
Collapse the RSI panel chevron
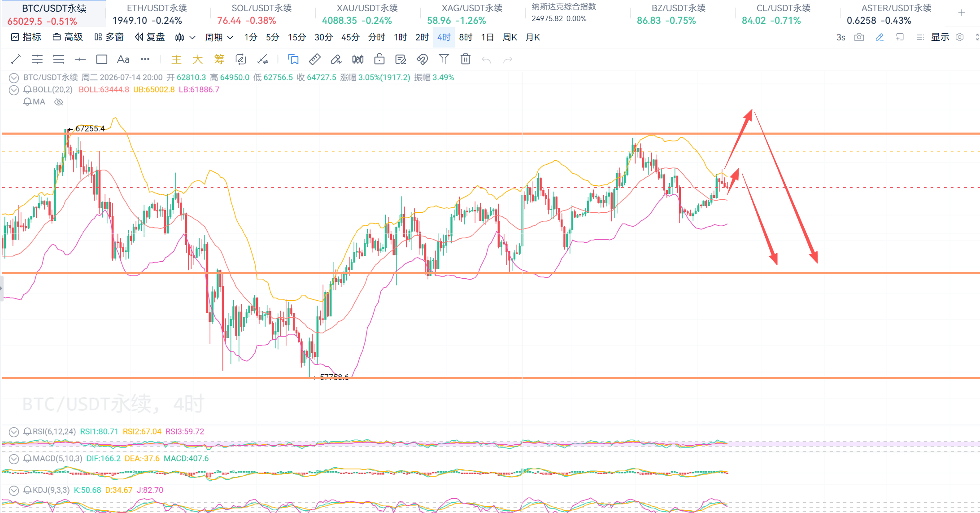click(x=14, y=432)
